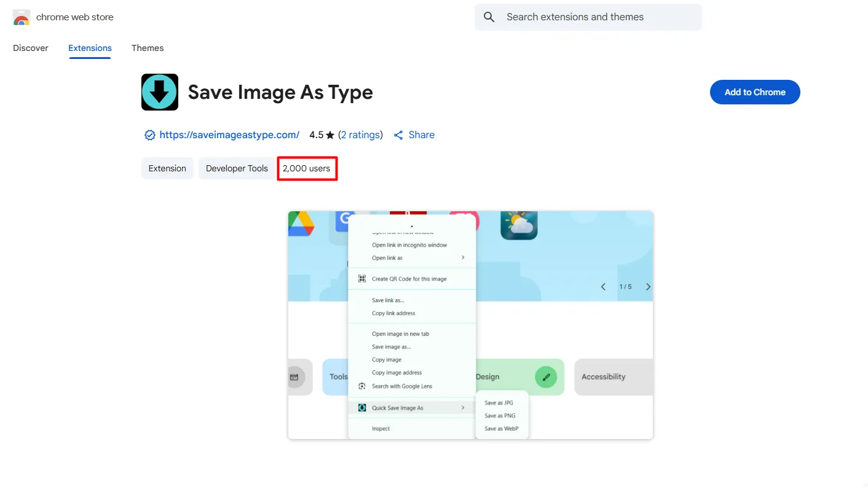This screenshot has height=487, width=868.
Task: Click the Share link
Action: (x=422, y=135)
